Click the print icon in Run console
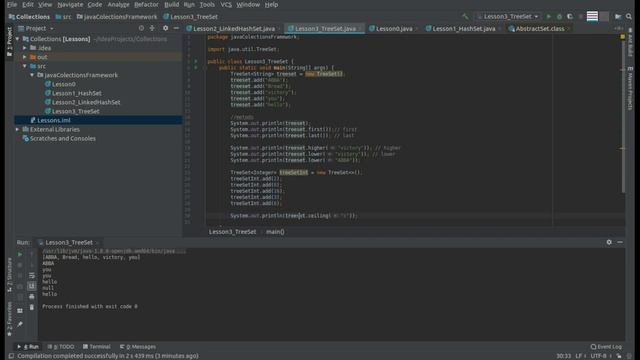 coord(31,296)
